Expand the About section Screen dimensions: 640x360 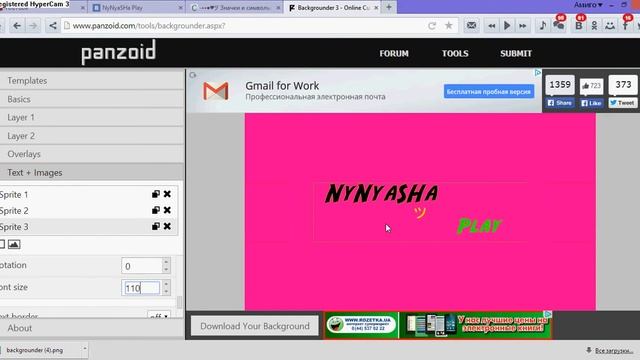(92, 328)
